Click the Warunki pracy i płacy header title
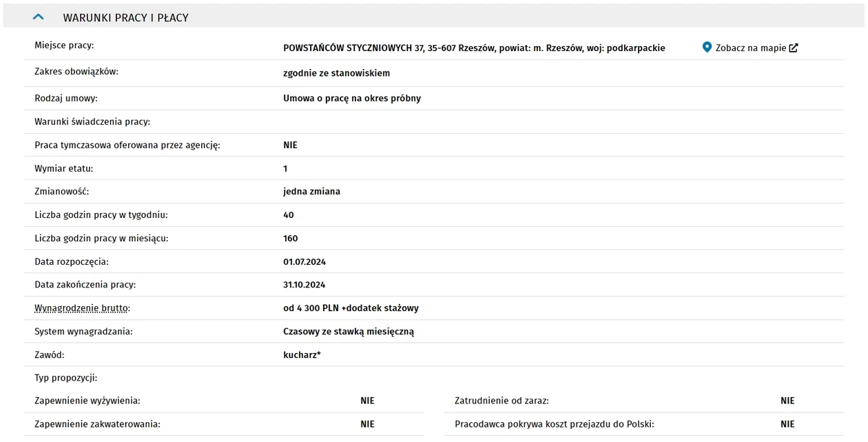 click(x=126, y=18)
